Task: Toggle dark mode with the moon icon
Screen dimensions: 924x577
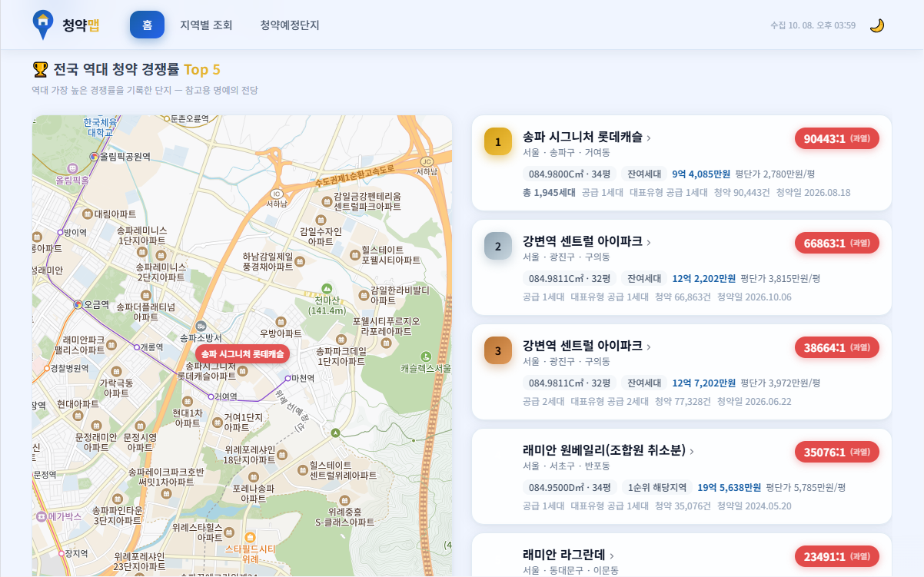Action: tap(876, 25)
